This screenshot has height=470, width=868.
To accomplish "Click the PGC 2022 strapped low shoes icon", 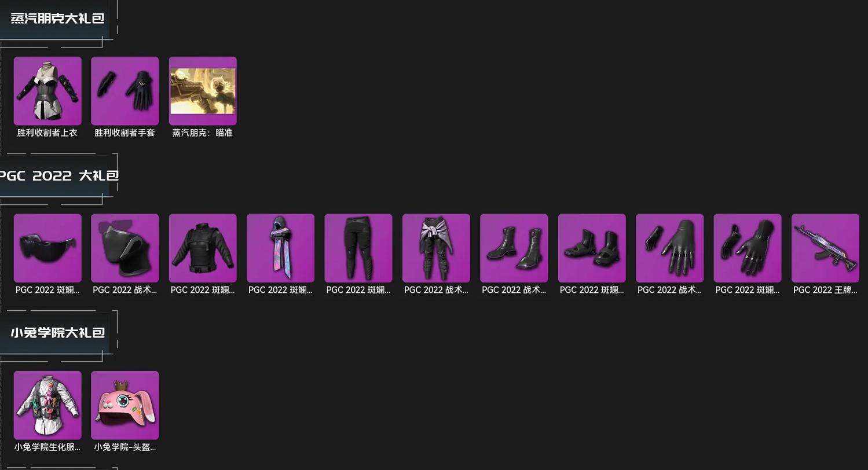I will pyautogui.click(x=592, y=248).
